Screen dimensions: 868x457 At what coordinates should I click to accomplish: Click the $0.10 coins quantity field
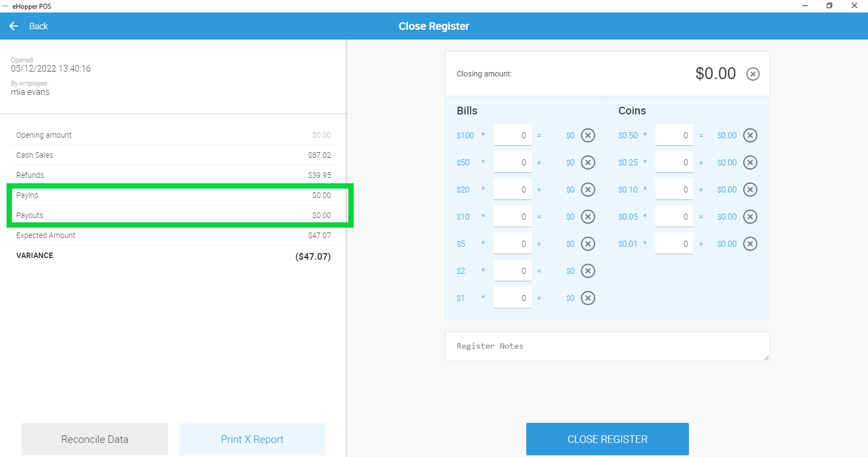674,189
